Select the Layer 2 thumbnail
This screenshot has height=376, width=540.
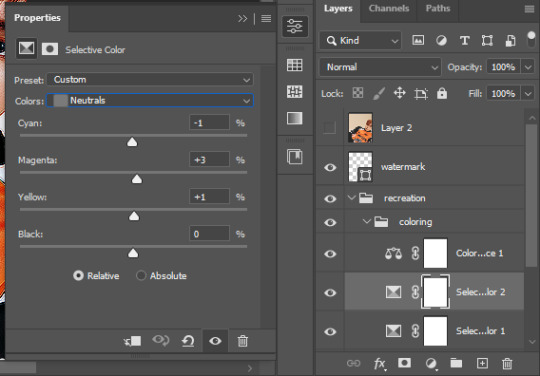[360, 128]
